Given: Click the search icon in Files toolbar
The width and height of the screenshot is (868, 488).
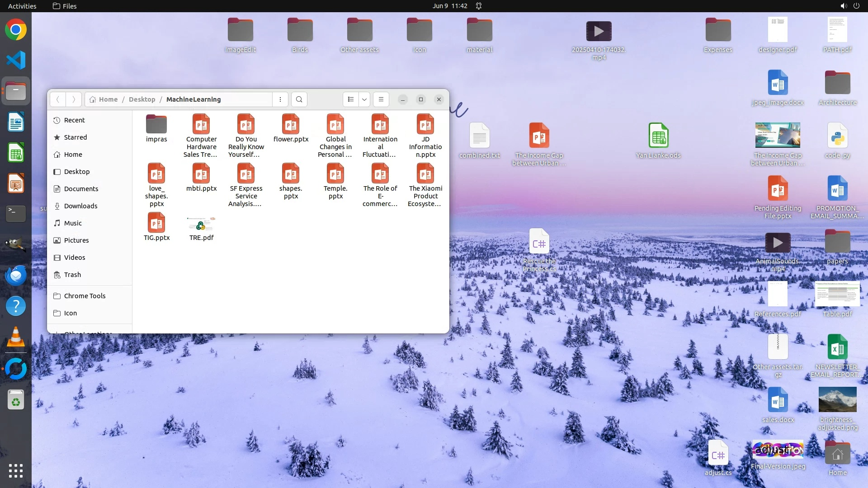Looking at the screenshot, I should [x=299, y=99].
